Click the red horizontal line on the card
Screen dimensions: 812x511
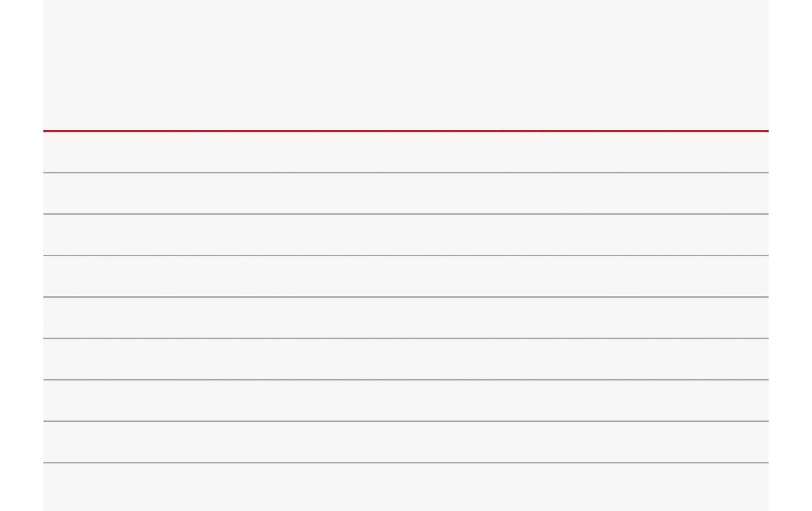405,131
